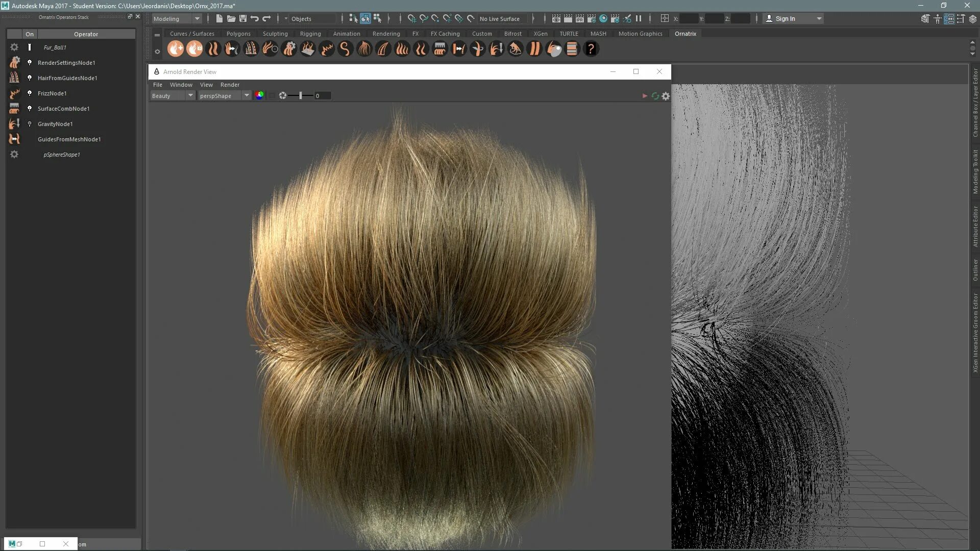Click the save scene icon
Viewport: 980px width, 551px height.
(x=243, y=19)
